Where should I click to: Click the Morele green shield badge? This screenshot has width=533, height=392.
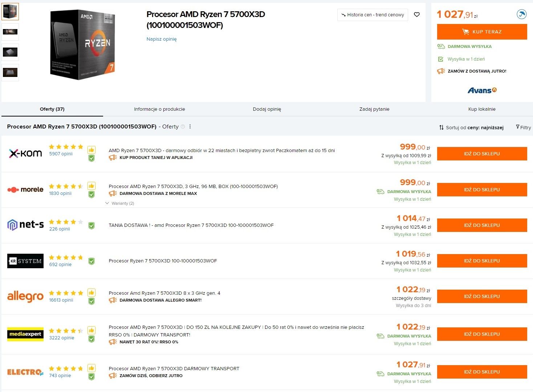tap(91, 194)
